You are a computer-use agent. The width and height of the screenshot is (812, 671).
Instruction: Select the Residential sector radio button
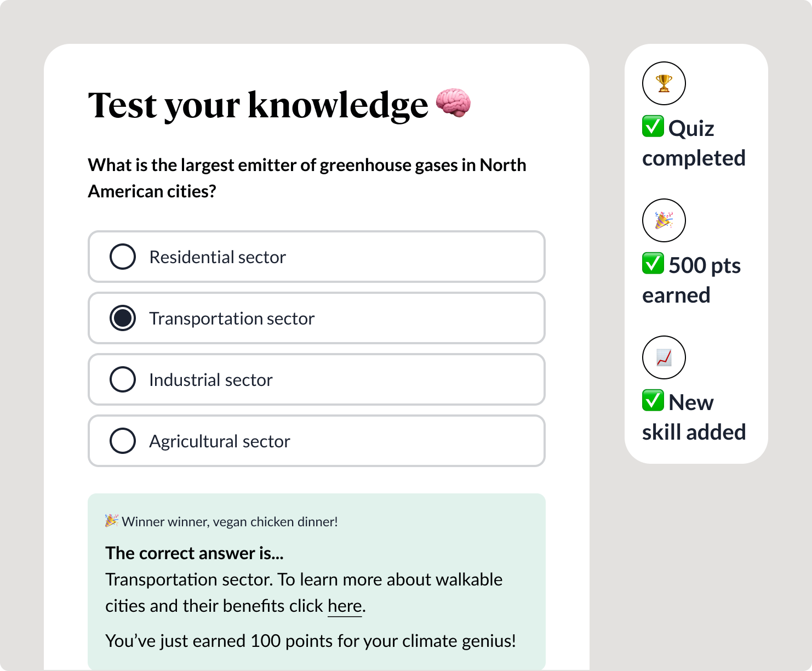point(123,257)
